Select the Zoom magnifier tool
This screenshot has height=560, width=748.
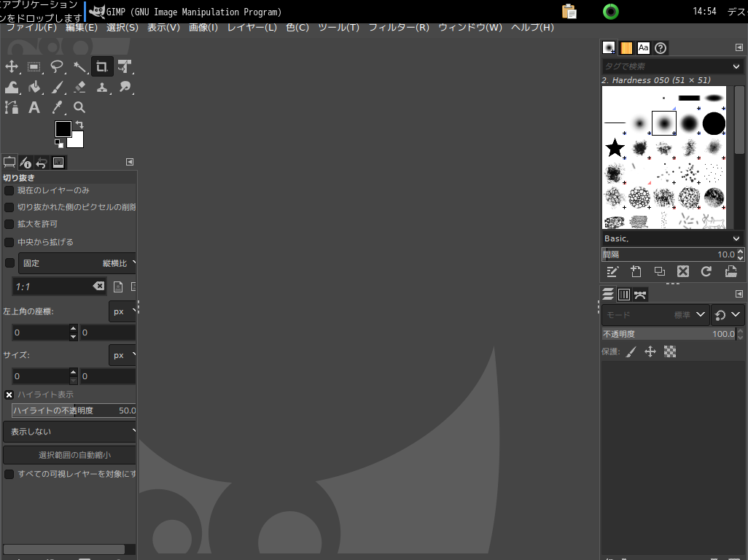79,107
